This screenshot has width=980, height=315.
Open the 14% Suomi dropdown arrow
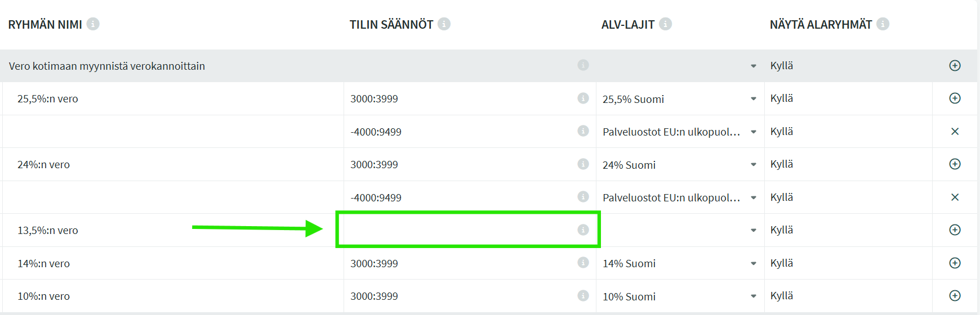753,263
